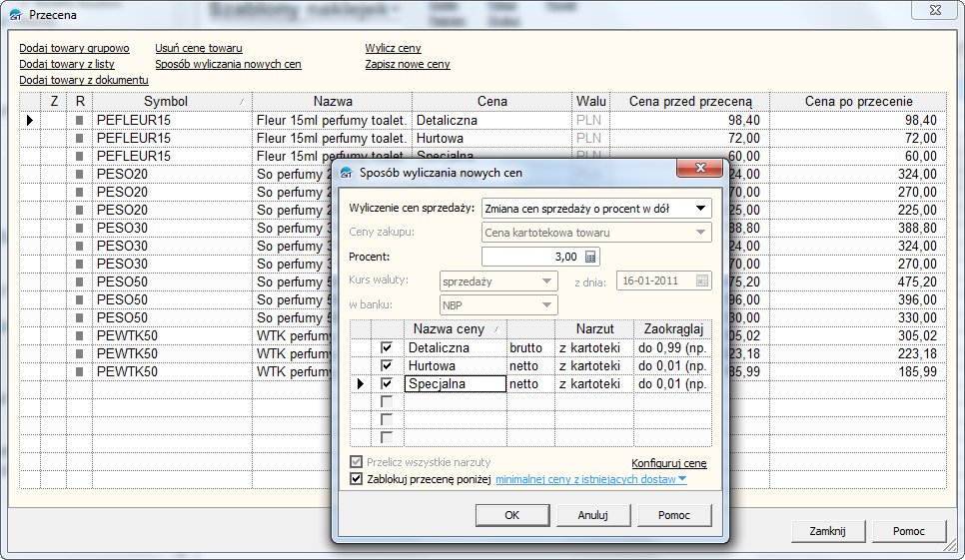This screenshot has width=965, height=560.
Task: Click the Anuluj button
Action: [592, 515]
